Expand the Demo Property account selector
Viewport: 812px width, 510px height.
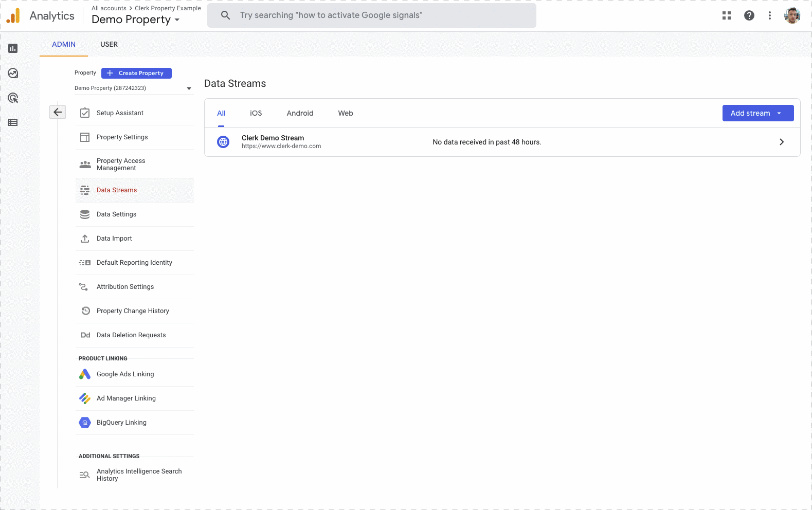click(136, 20)
